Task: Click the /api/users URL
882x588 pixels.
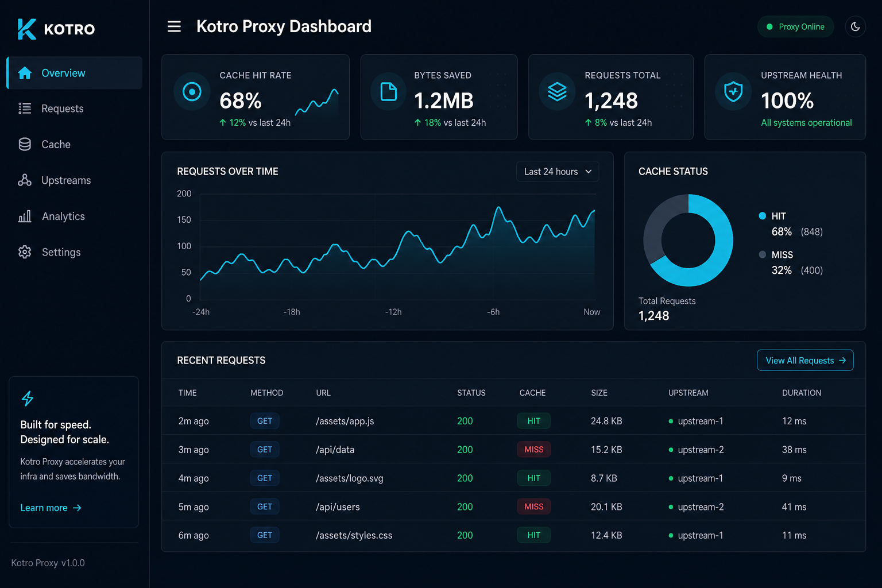Action: pos(338,507)
